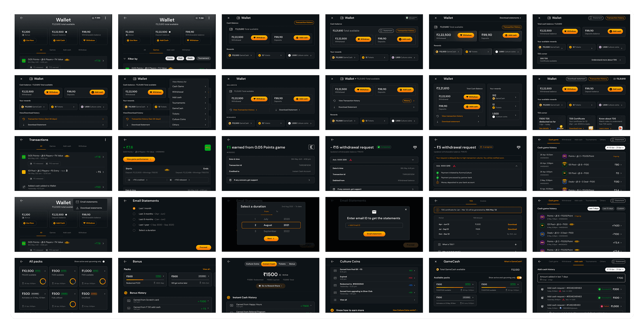
Task: Click the back arrow above ₹15 withdrawal request
Action: click(332, 140)
